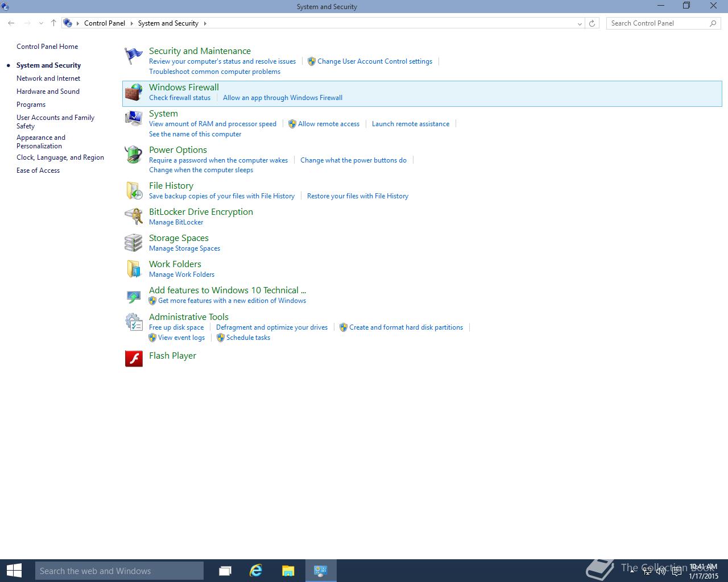This screenshot has height=582, width=728.
Task: Expand the address bar history dropdown
Action: pos(580,23)
